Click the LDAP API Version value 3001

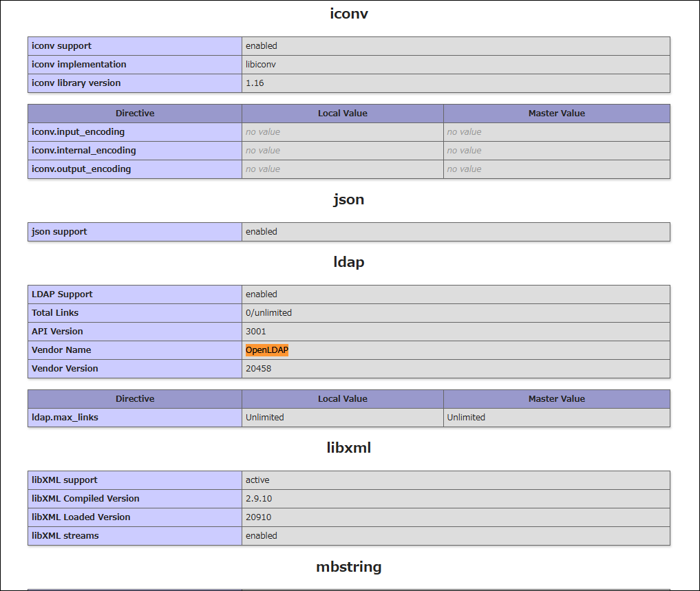click(x=256, y=332)
